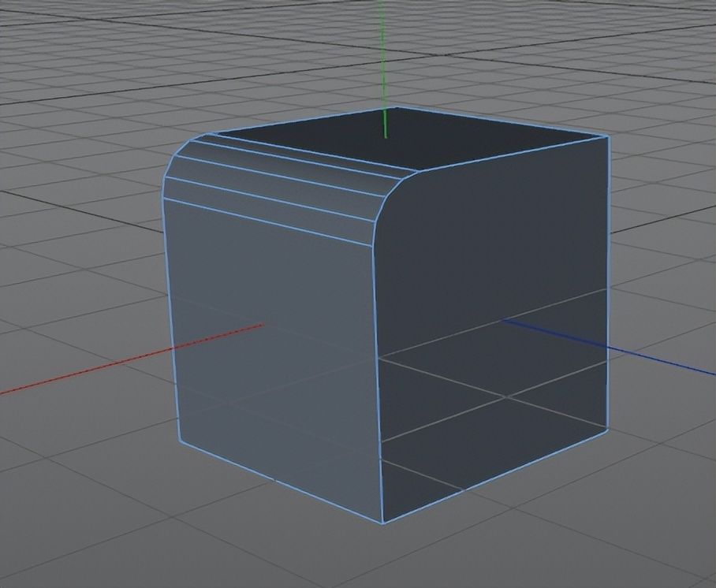Select the right face of the cube
Image resolution: width=716 pixels, height=588 pixels.
pyautogui.click(x=497, y=315)
